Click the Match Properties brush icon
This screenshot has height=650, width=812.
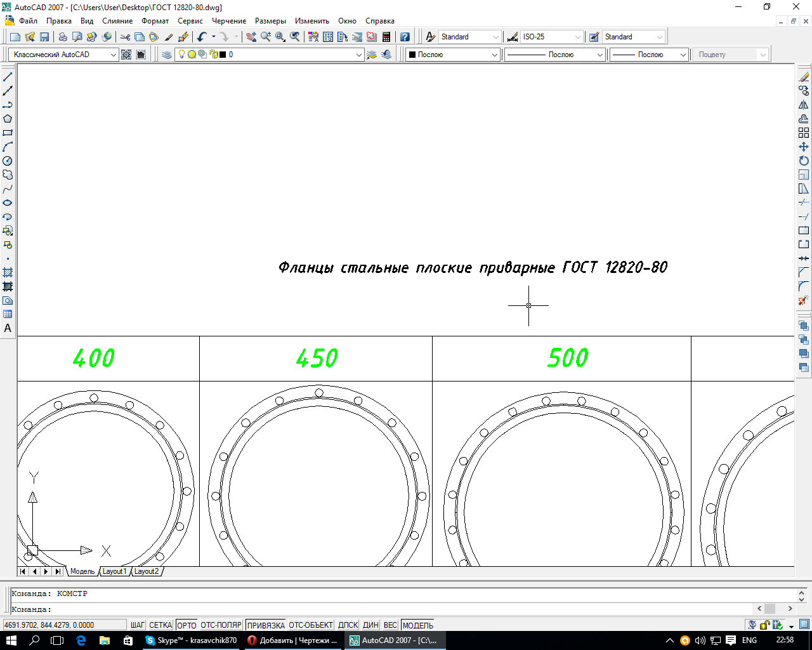(x=169, y=37)
